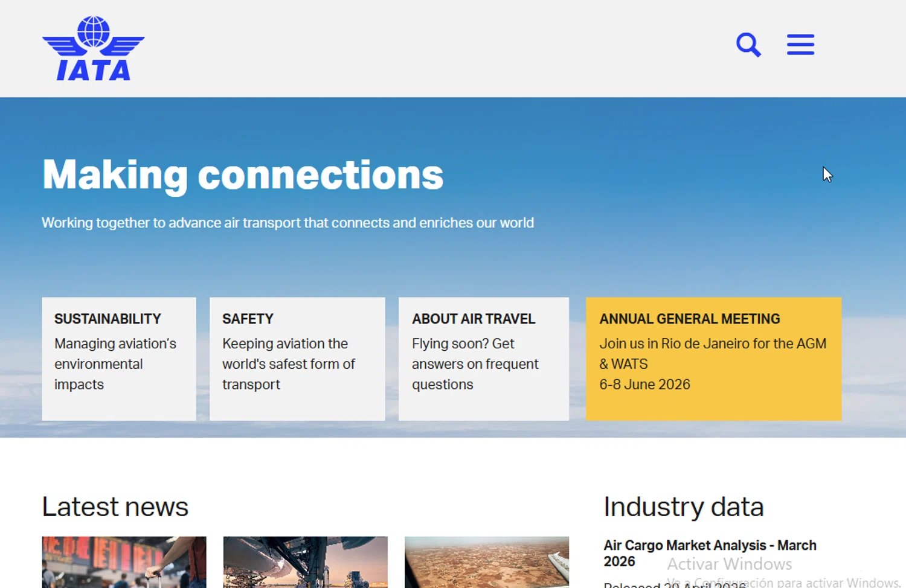Open the Sustainability card
Viewport: 906px width, 588px height.
[x=119, y=359]
